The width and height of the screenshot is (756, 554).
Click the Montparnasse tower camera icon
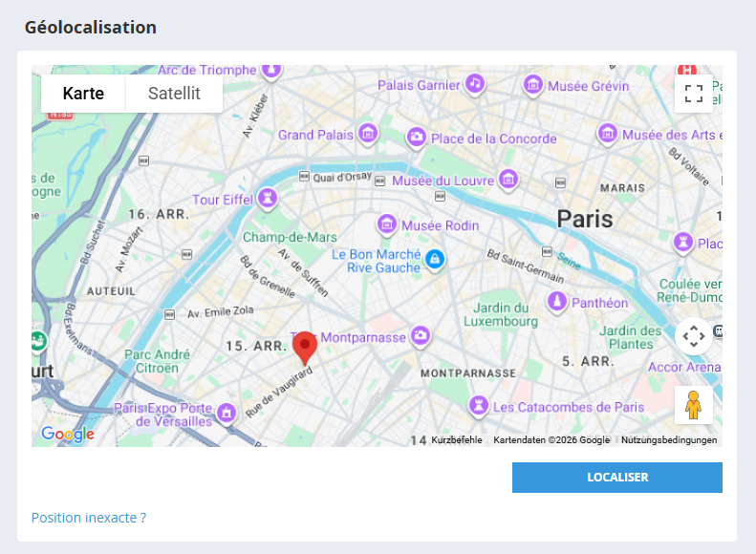(421, 336)
